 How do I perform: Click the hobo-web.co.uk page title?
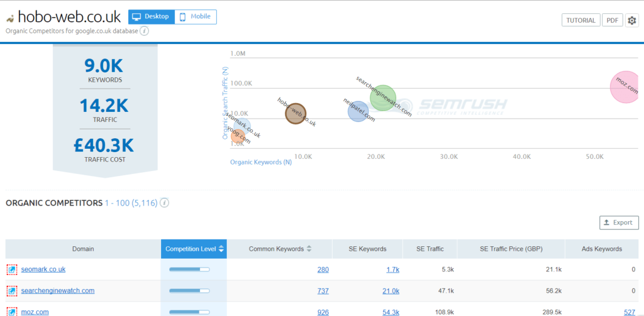69,17
